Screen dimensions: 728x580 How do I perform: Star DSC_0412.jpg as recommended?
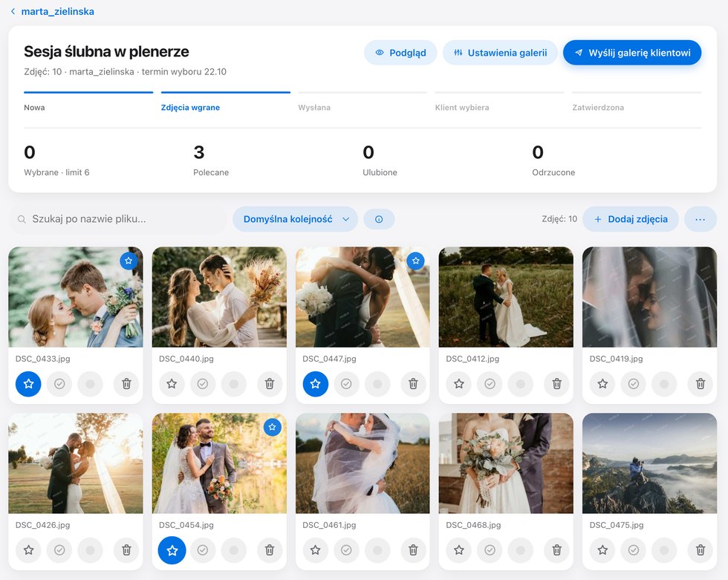pos(459,384)
